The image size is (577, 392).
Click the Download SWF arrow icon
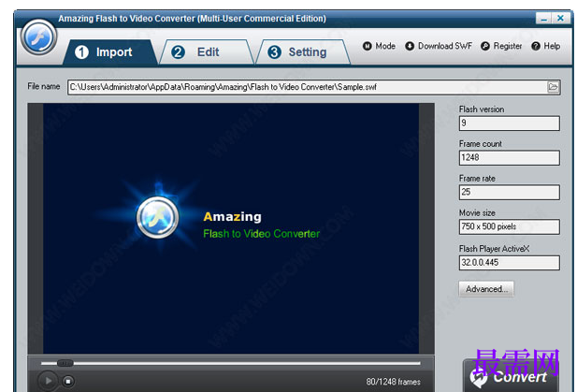coord(410,46)
